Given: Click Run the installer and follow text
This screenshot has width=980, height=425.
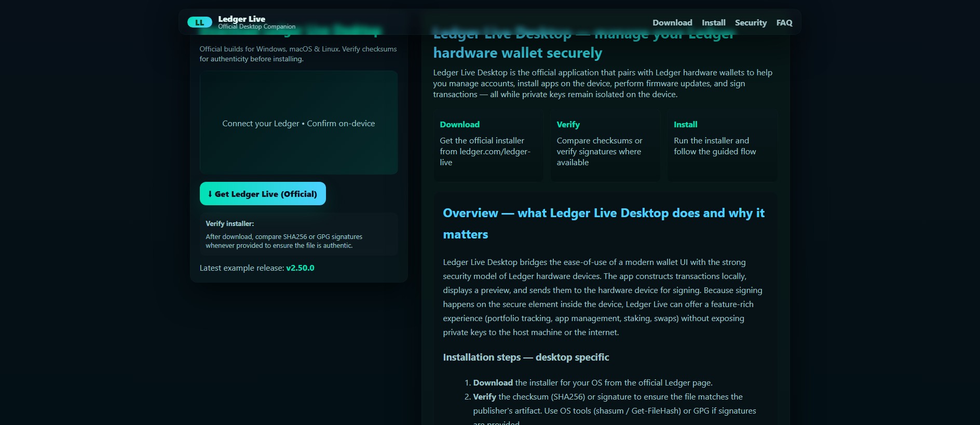Looking at the screenshot, I should coord(715,146).
